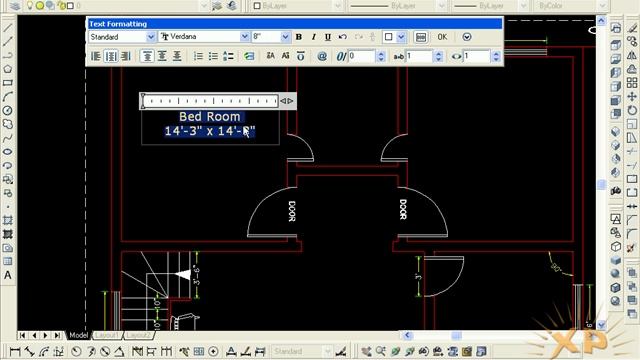Image resolution: width=640 pixels, height=360 pixels.
Task: Switch to the Model tab
Action: point(78,335)
